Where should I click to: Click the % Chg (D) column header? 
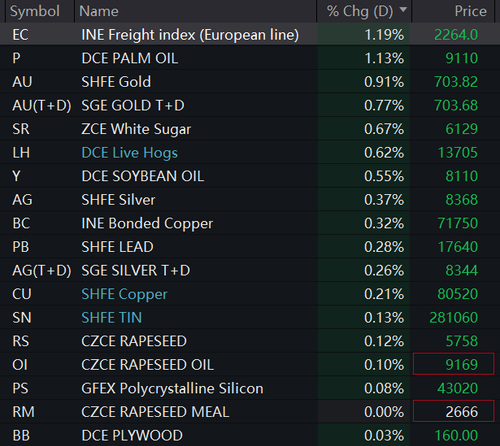point(360,11)
